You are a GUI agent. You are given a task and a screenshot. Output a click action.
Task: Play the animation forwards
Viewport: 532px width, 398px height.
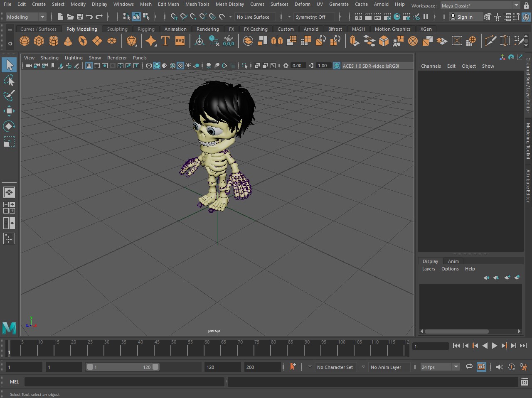[x=495, y=346]
